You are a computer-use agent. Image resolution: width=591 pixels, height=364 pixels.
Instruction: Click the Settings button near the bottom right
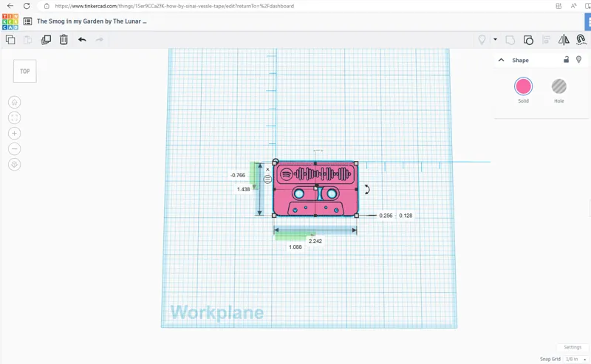coord(573,348)
